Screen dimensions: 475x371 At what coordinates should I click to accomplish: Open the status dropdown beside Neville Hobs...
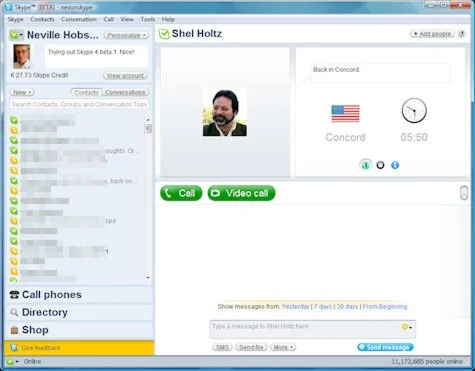(x=16, y=35)
